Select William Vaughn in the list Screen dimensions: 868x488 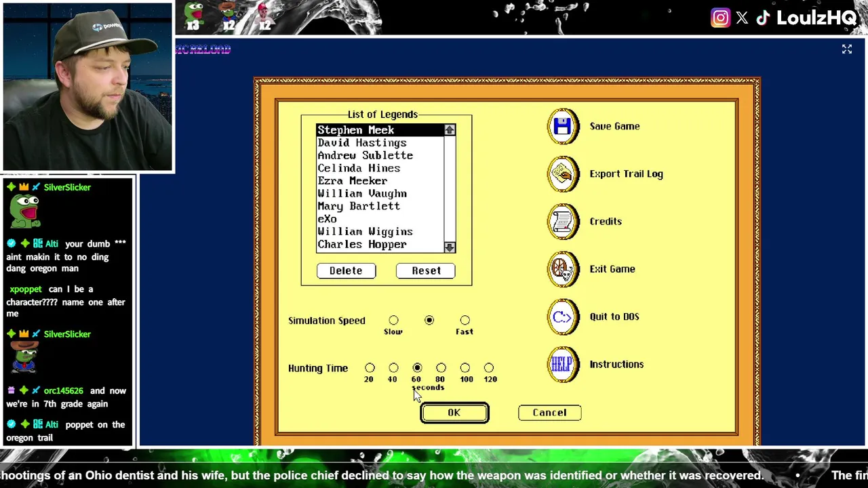380,194
